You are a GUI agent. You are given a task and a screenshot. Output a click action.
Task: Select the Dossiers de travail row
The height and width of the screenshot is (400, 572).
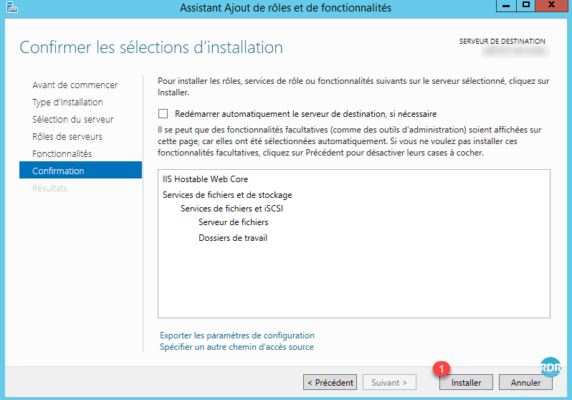(x=233, y=238)
